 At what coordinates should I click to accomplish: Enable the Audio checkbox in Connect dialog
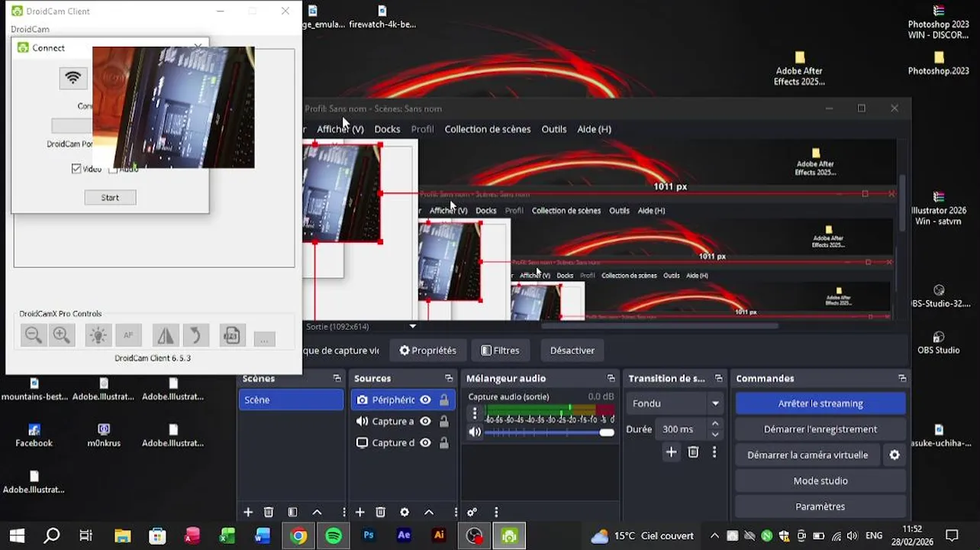click(x=113, y=169)
